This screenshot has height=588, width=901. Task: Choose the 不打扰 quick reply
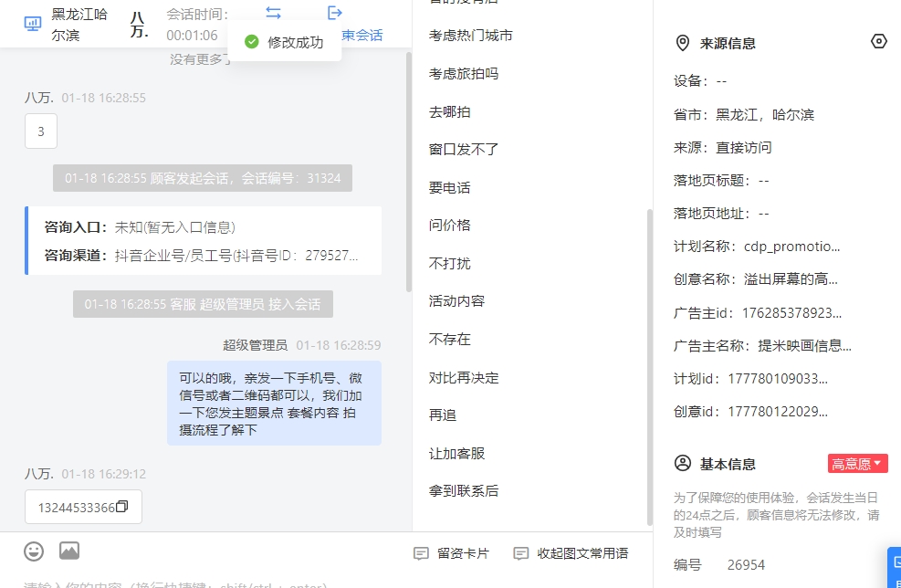pyautogui.click(x=449, y=263)
